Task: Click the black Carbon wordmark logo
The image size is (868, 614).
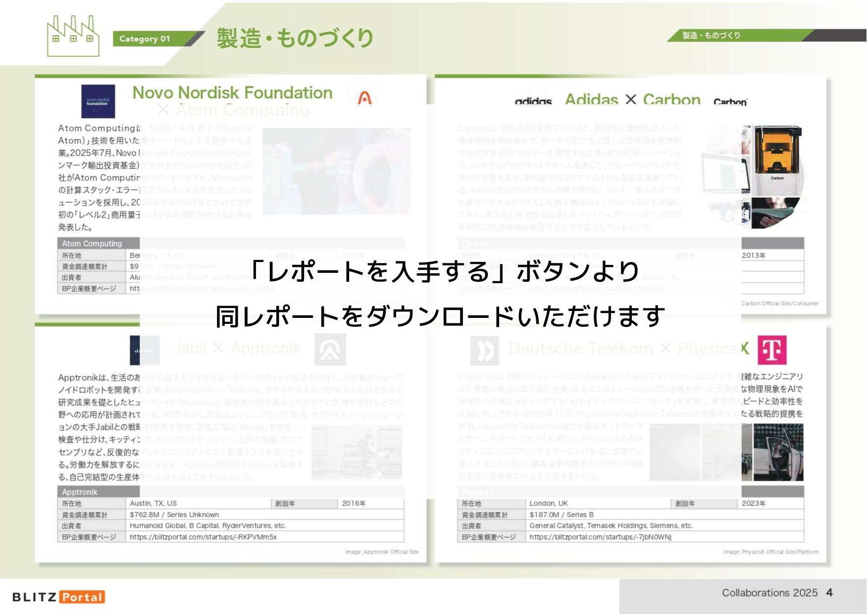Action: (730, 102)
